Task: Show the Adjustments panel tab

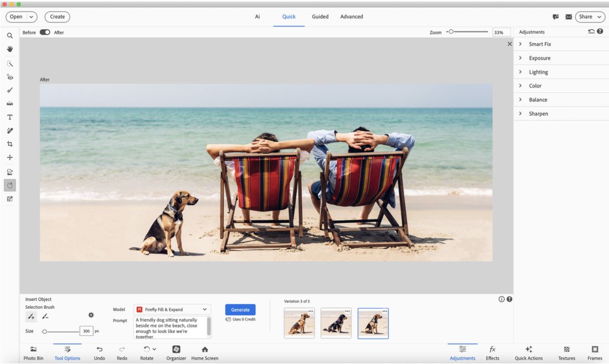Action: point(462,353)
